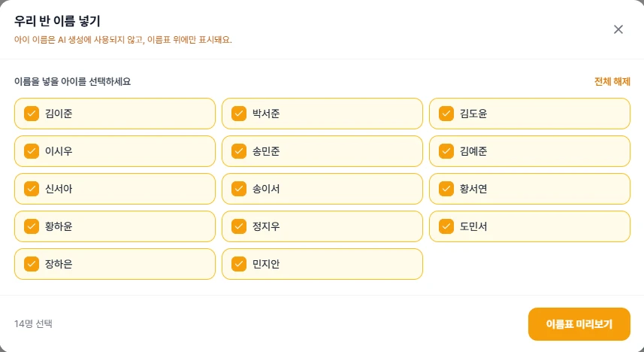Click the 김도윤 name card
The height and width of the screenshot is (352, 644).
pos(530,114)
